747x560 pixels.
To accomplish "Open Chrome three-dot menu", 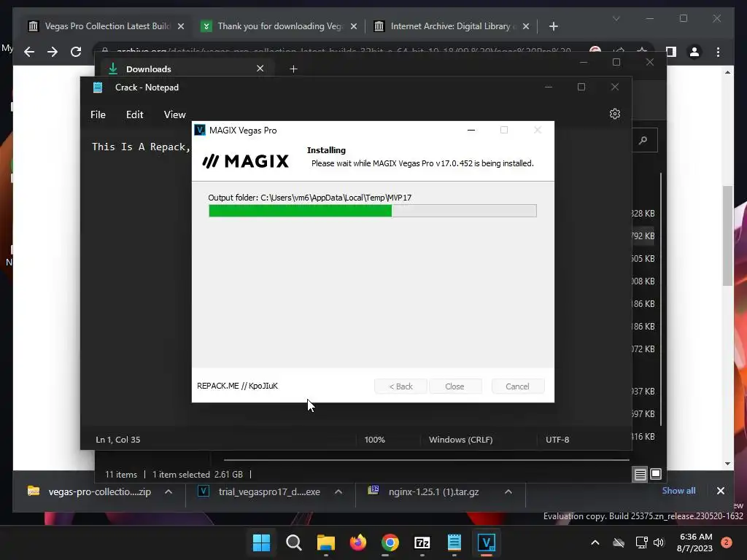I will click(718, 52).
